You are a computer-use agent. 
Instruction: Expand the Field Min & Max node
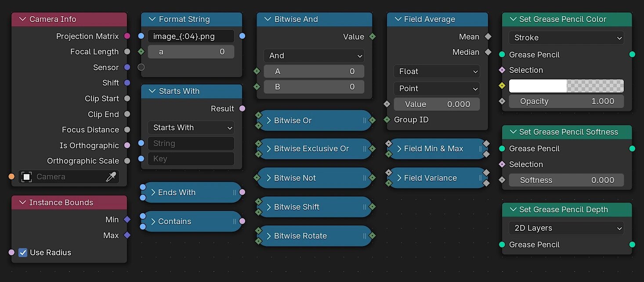click(399, 149)
